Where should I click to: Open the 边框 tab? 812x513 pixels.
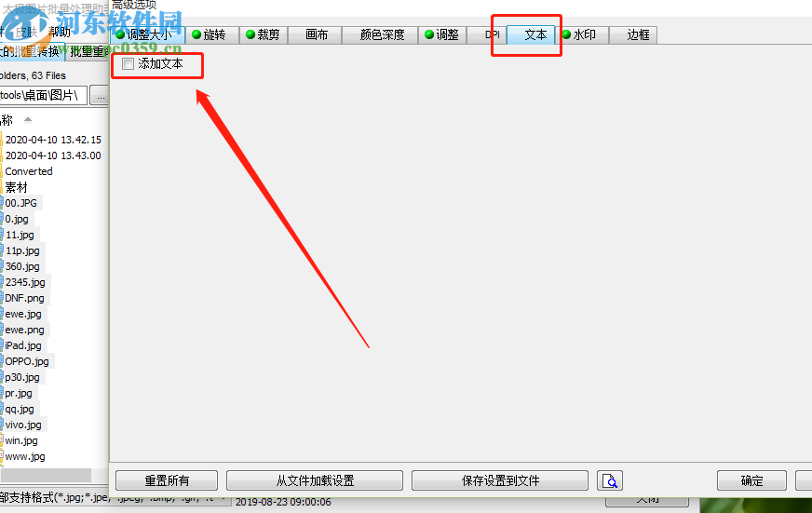(x=638, y=34)
